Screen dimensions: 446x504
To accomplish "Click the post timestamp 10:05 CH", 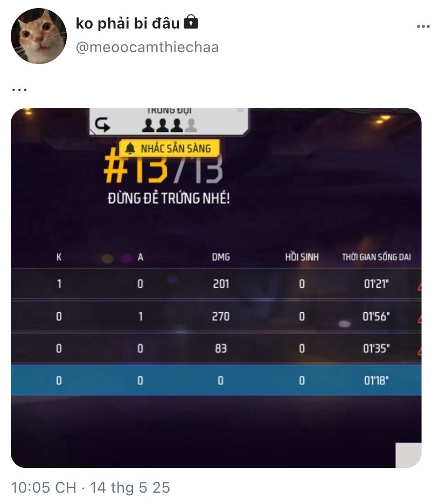I will click(44, 488).
